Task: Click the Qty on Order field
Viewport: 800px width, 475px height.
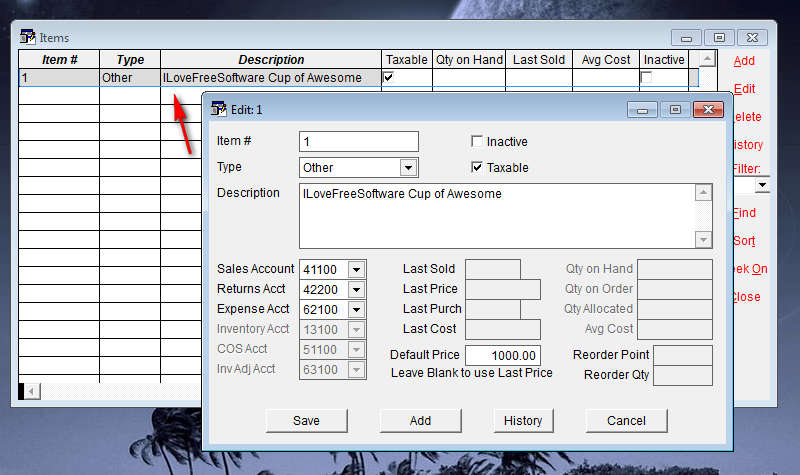Action: [x=675, y=289]
